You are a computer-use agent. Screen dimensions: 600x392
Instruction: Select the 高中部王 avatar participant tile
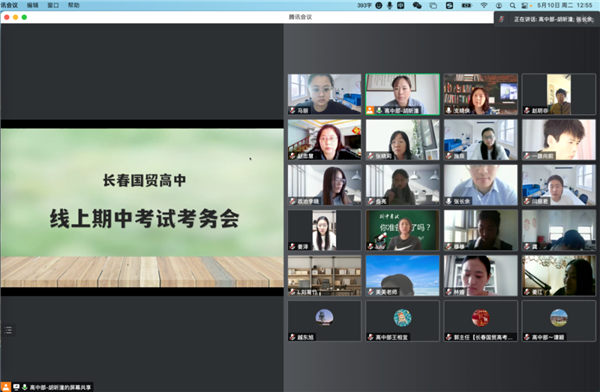(x=403, y=321)
